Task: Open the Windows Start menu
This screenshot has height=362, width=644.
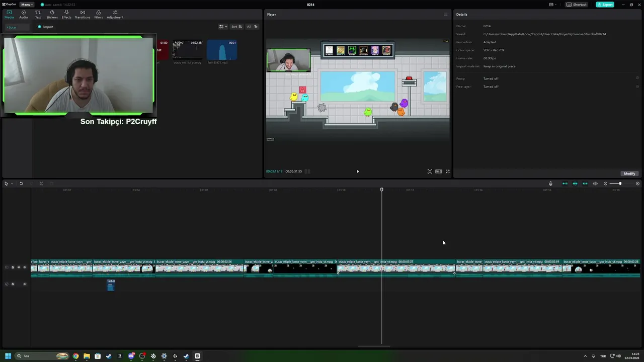Action: [x=8, y=356]
